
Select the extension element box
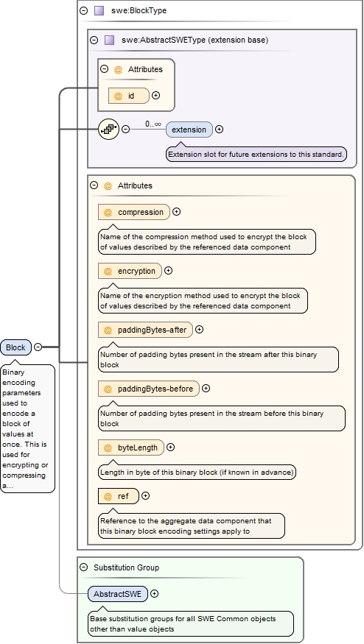coord(189,130)
